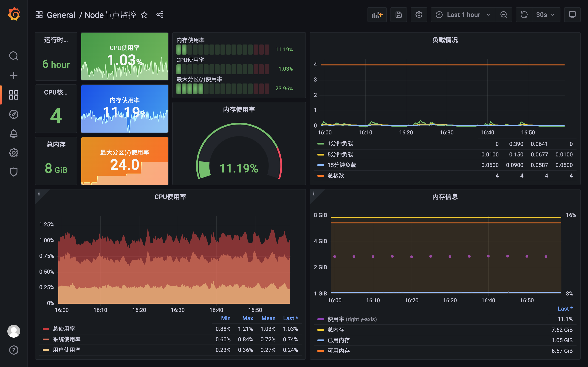This screenshot has width=588, height=367.
Task: Open dashboard settings gear in top bar
Action: click(419, 15)
